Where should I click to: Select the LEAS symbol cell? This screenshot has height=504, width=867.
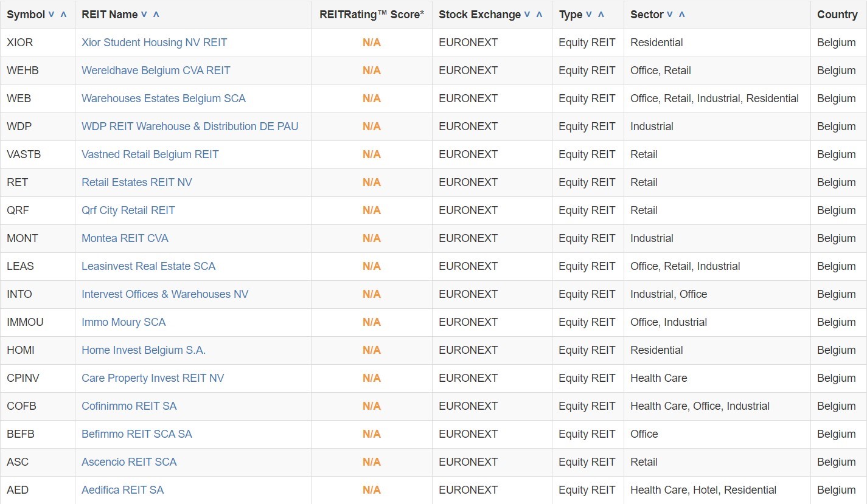[x=38, y=266]
